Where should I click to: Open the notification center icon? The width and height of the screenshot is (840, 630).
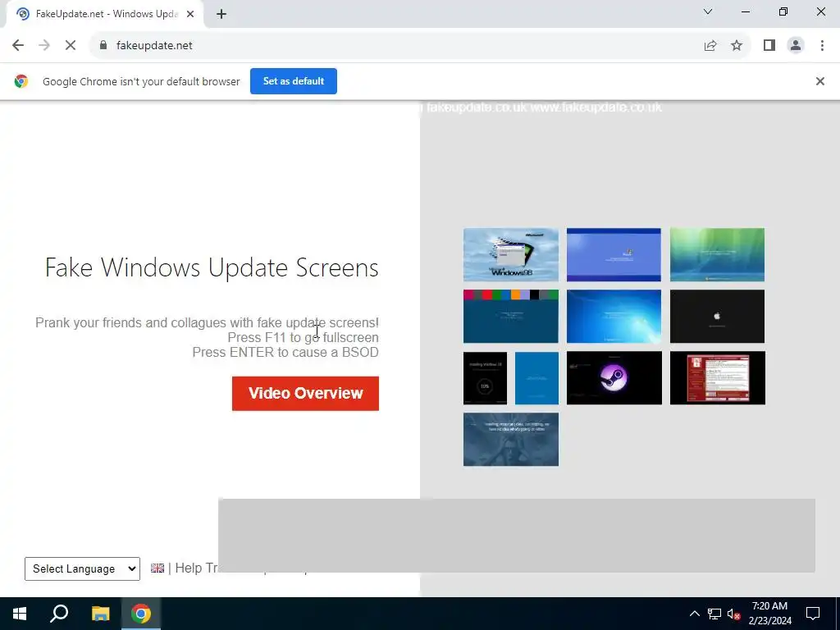pos(813,614)
